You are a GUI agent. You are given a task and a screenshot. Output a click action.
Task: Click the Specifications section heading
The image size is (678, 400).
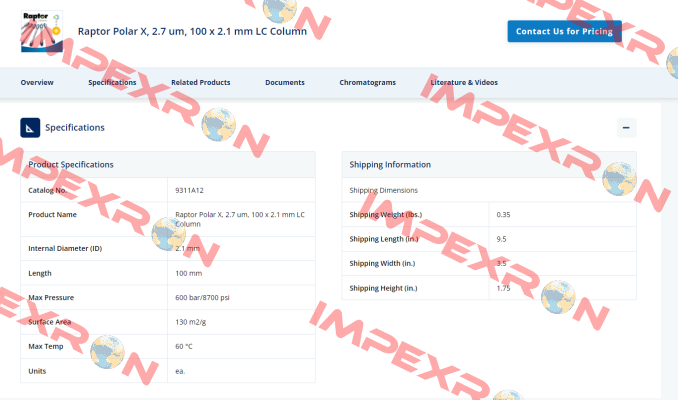coord(75,128)
